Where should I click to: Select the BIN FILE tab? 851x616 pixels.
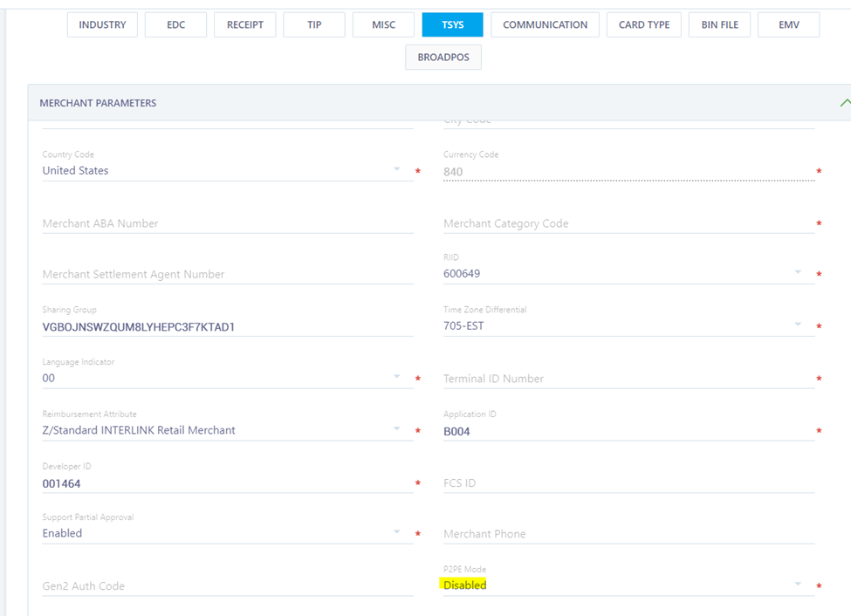[720, 25]
